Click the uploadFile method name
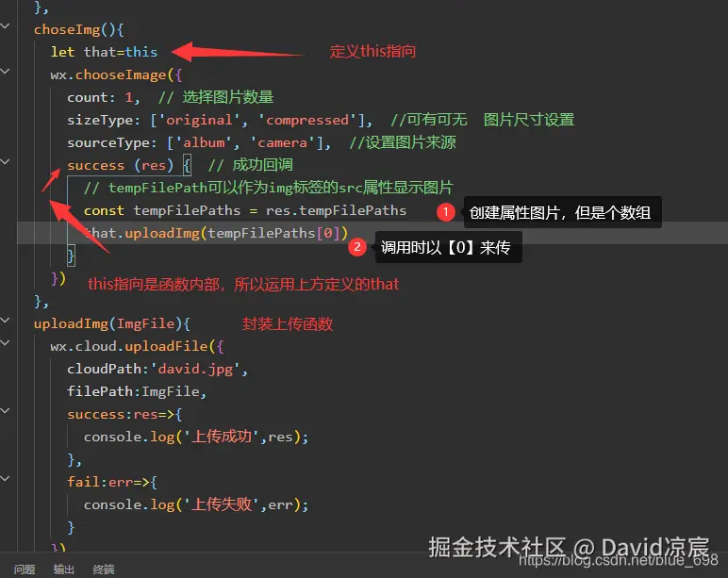This screenshot has height=578, width=728. pos(166,346)
